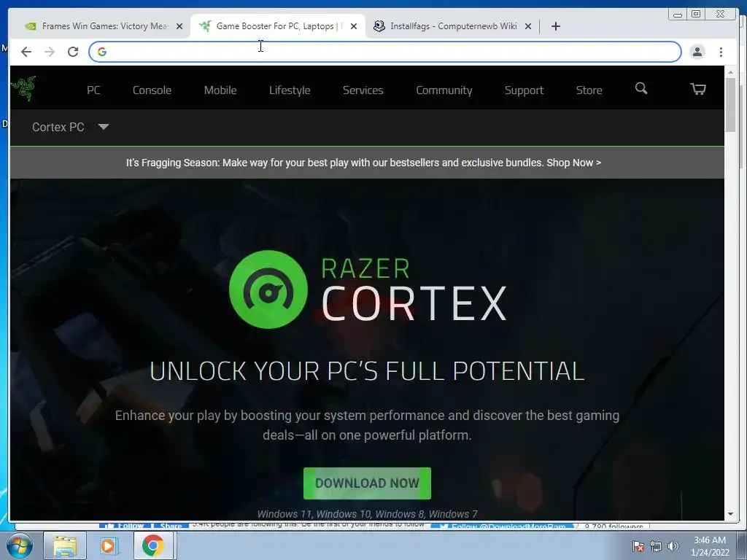747x560 pixels.
Task: Close the Installfags Computernewb Wiki tab
Action: click(x=528, y=26)
